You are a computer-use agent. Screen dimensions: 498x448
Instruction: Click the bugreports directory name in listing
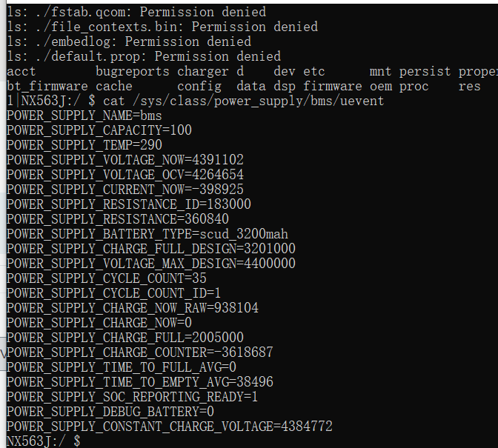[132, 71]
